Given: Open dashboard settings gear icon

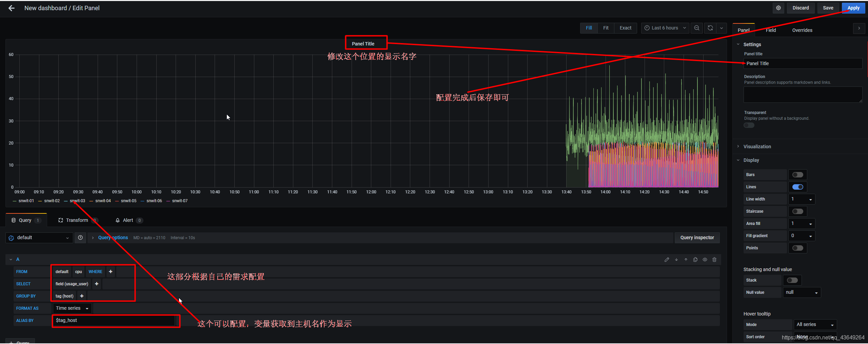Looking at the screenshot, I should click(778, 8).
